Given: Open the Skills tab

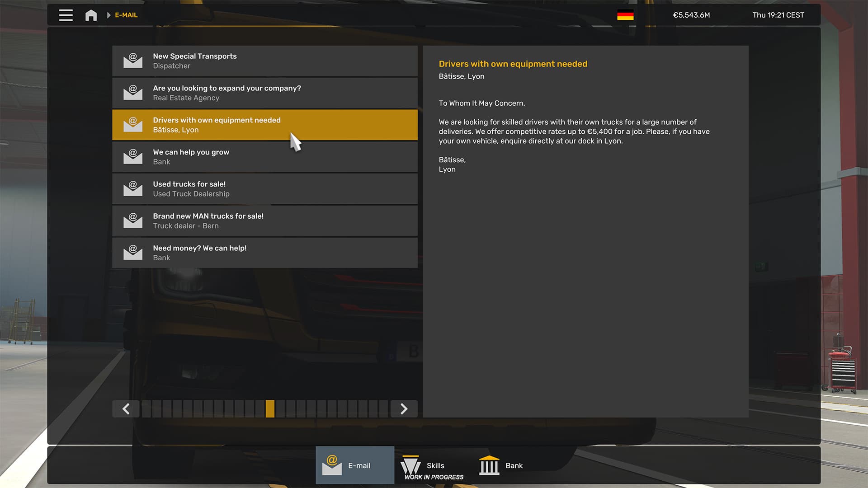Looking at the screenshot, I should click(435, 465).
